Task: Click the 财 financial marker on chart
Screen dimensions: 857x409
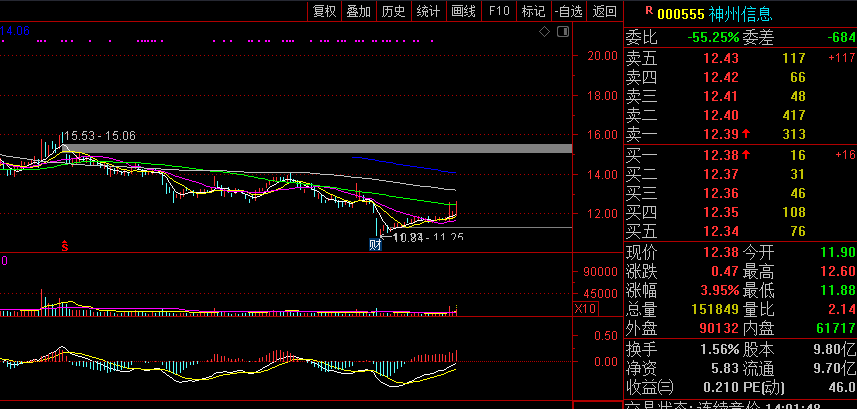Action: point(375,246)
